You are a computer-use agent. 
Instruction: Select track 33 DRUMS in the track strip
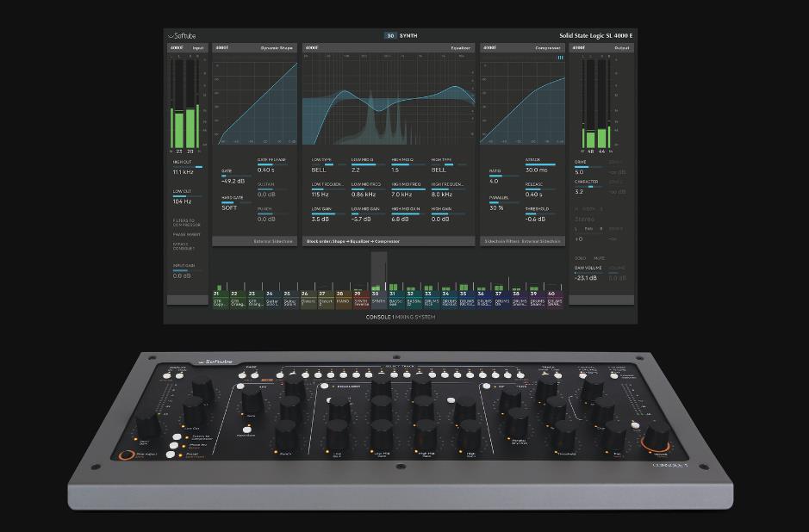click(x=432, y=299)
